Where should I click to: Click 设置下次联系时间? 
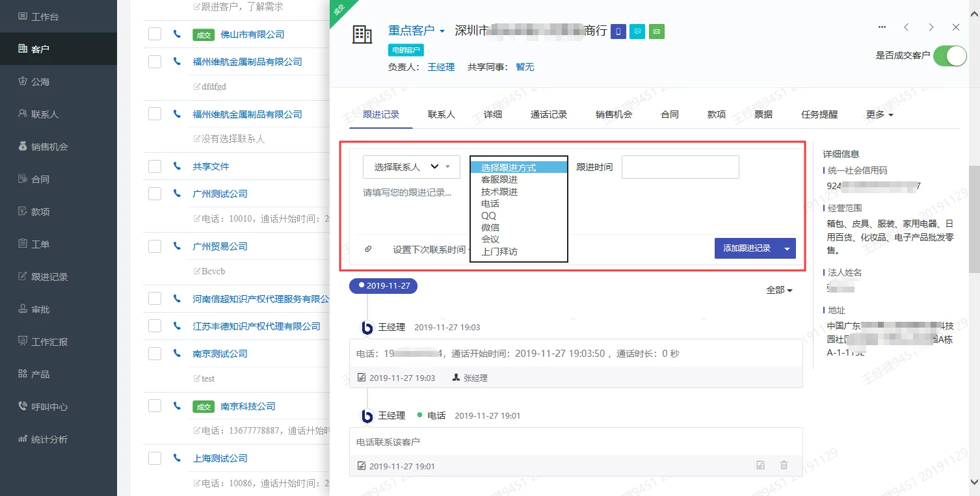coord(429,250)
